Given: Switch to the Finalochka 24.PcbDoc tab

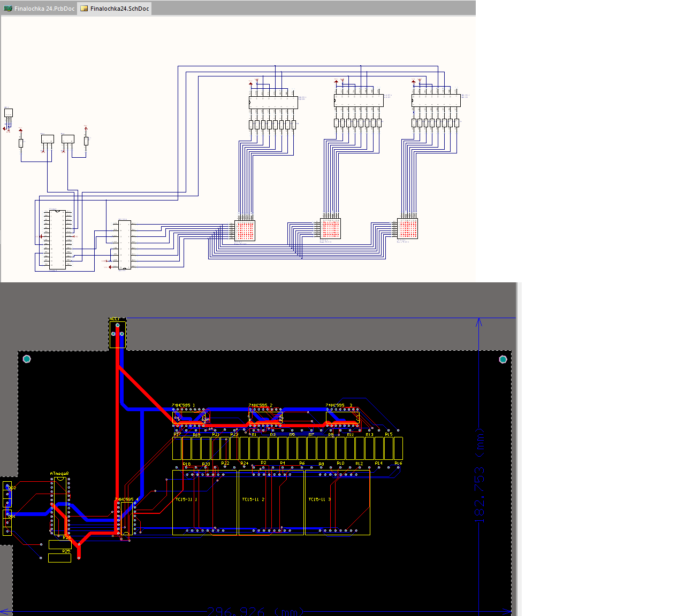Looking at the screenshot, I should [40, 9].
